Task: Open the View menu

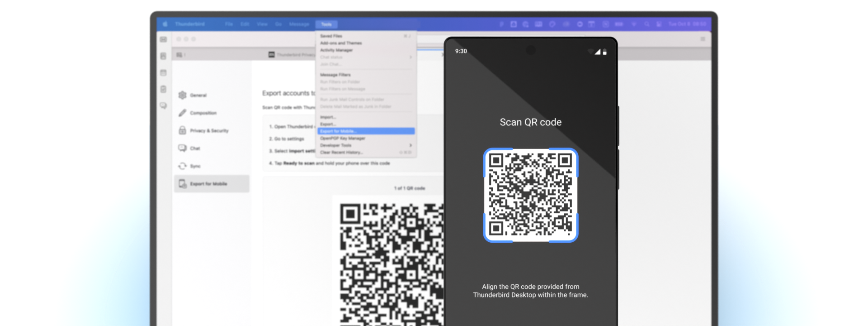Action: coord(262,24)
